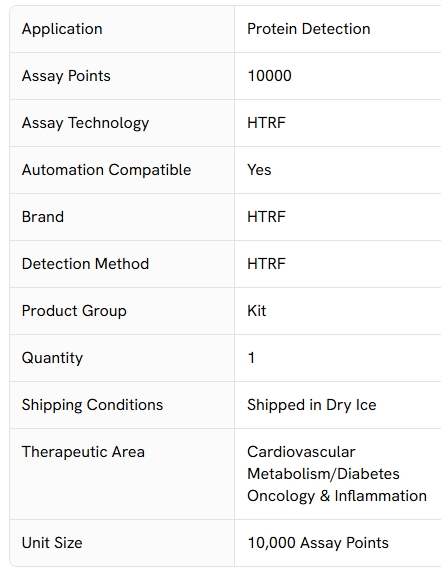This screenshot has height=571, width=441.
Task: Select the Yes value for automation
Action: coord(259,170)
